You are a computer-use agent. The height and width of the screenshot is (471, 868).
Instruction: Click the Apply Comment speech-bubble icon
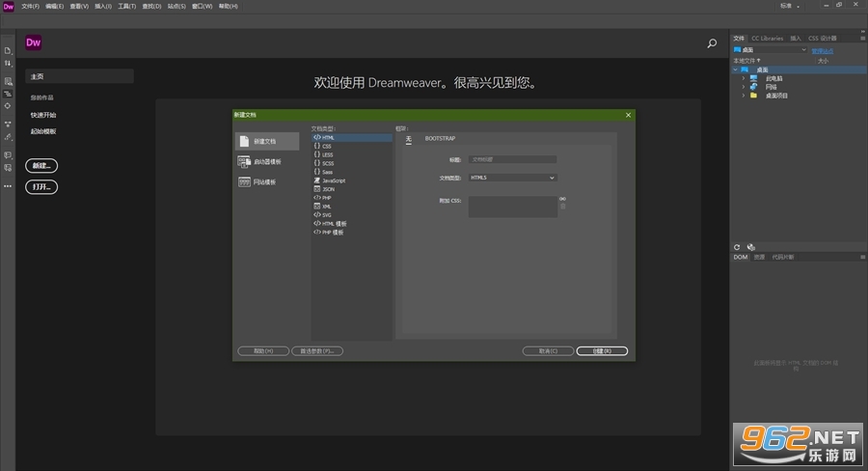[x=8, y=155]
